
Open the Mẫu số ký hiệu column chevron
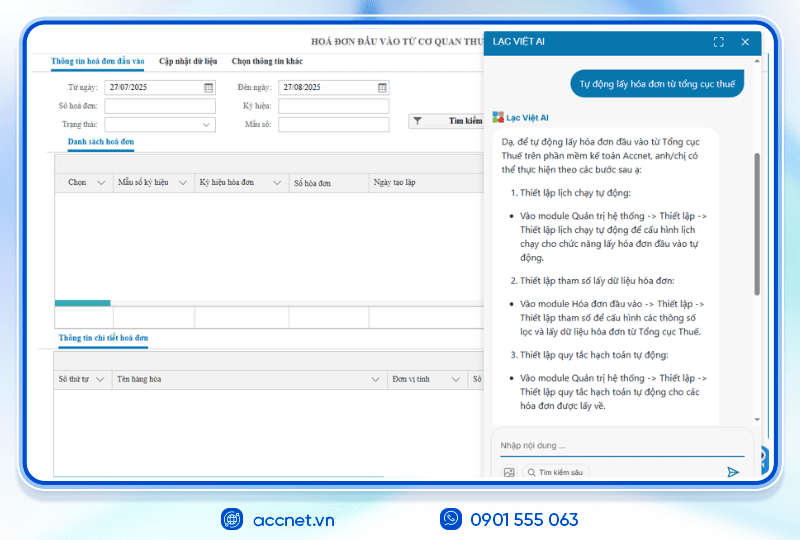coord(183,183)
